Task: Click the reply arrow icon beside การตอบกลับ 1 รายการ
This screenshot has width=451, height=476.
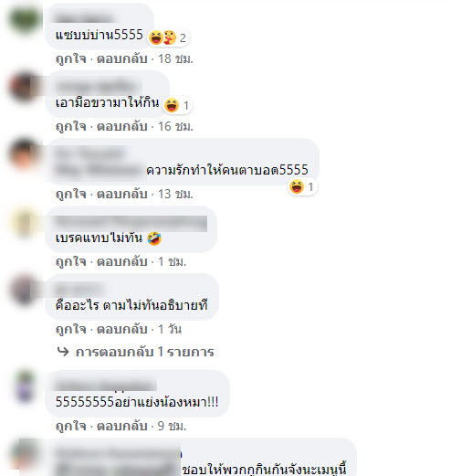Action: click(x=63, y=352)
